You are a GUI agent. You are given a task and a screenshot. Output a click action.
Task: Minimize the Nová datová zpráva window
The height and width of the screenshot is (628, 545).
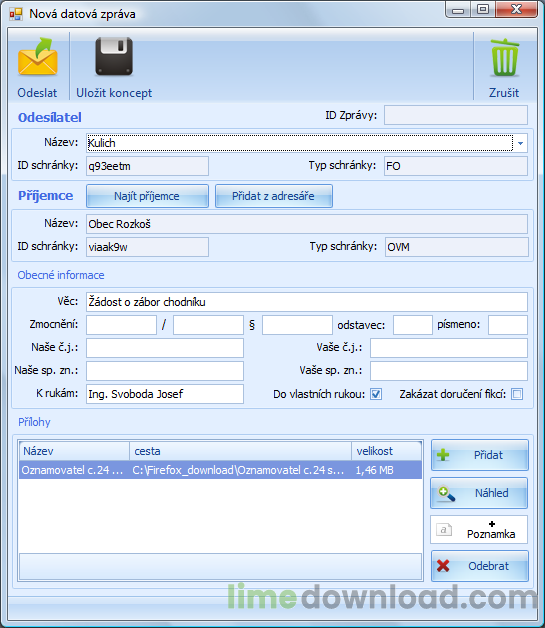458,10
